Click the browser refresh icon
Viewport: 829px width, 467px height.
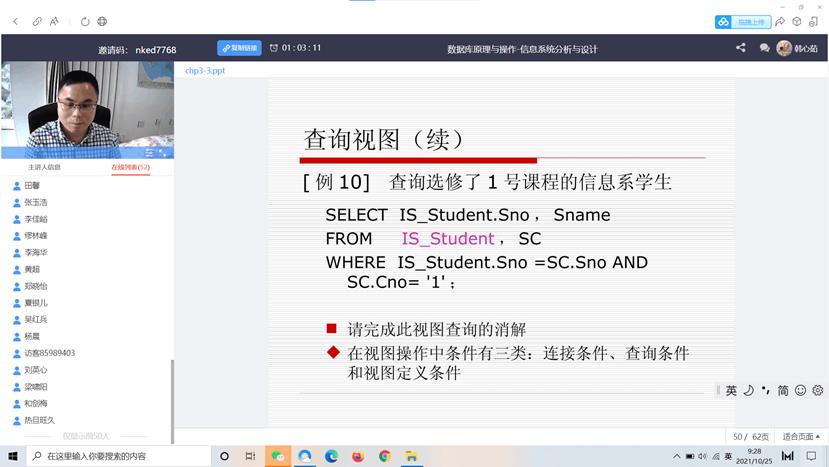click(85, 21)
